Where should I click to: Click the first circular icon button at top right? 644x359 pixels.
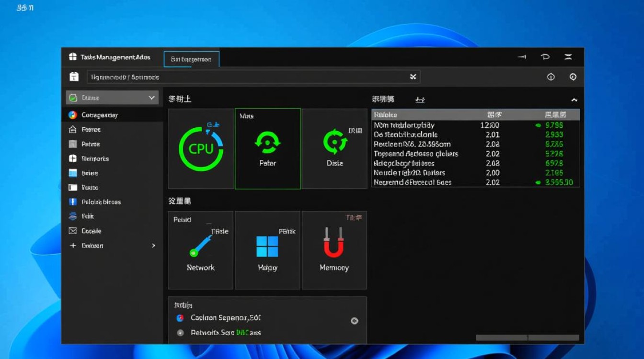point(551,77)
